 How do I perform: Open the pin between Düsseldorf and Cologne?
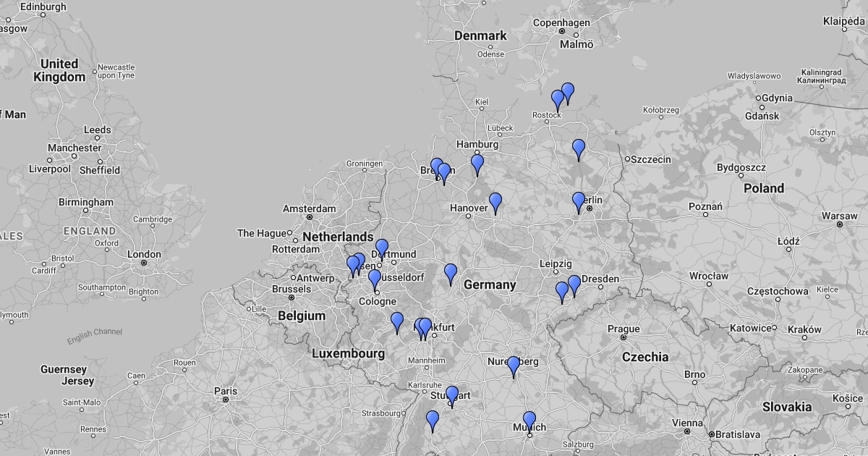375,279
